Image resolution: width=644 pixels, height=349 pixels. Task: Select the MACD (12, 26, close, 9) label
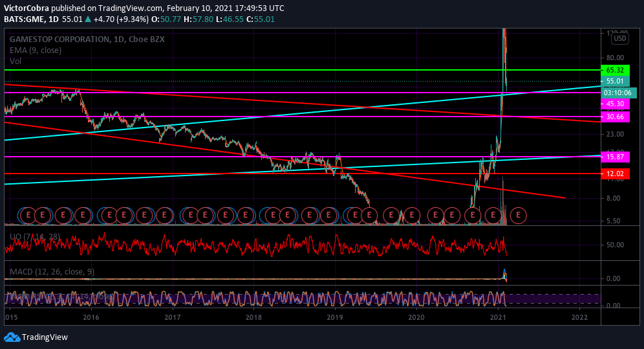(x=52, y=272)
